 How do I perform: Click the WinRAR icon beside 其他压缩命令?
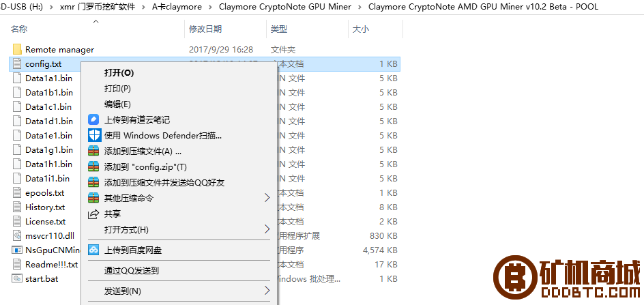click(93, 198)
